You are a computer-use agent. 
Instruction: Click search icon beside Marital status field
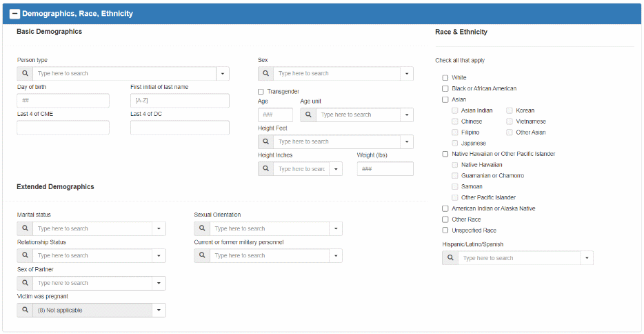(25, 228)
